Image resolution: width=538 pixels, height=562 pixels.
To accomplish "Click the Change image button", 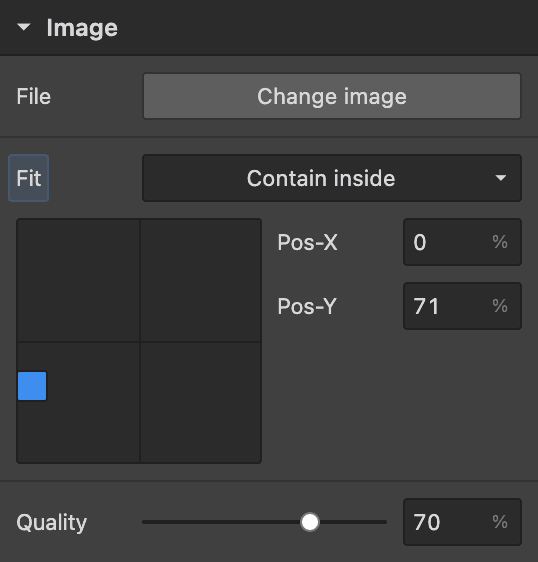I will (332, 96).
